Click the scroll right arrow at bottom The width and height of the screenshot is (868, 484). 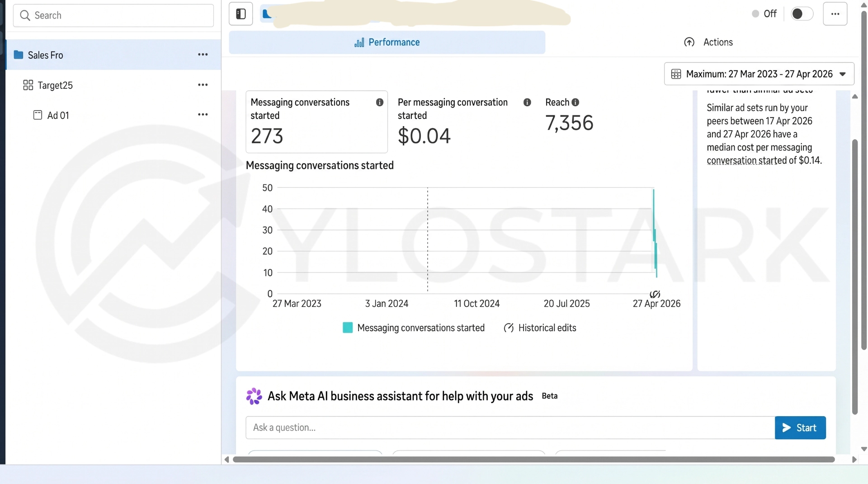coord(854,460)
